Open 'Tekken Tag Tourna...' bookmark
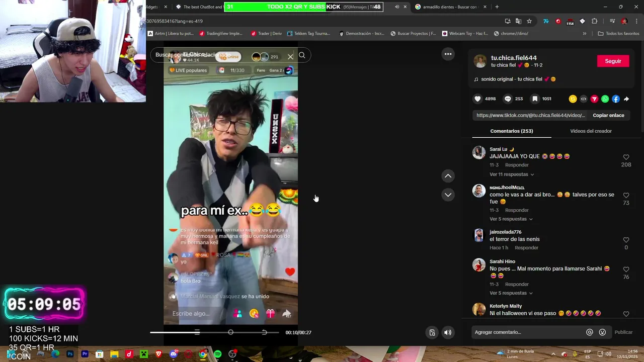 [308, 34]
